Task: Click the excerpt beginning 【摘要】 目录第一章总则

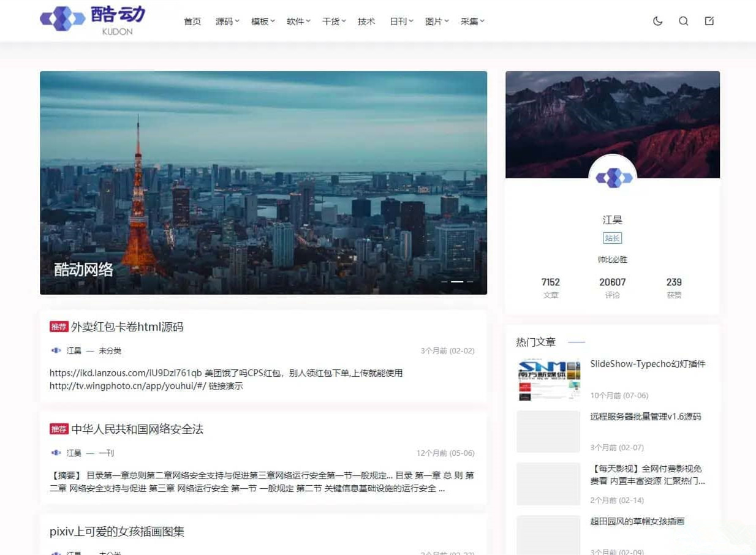Action: click(262, 481)
